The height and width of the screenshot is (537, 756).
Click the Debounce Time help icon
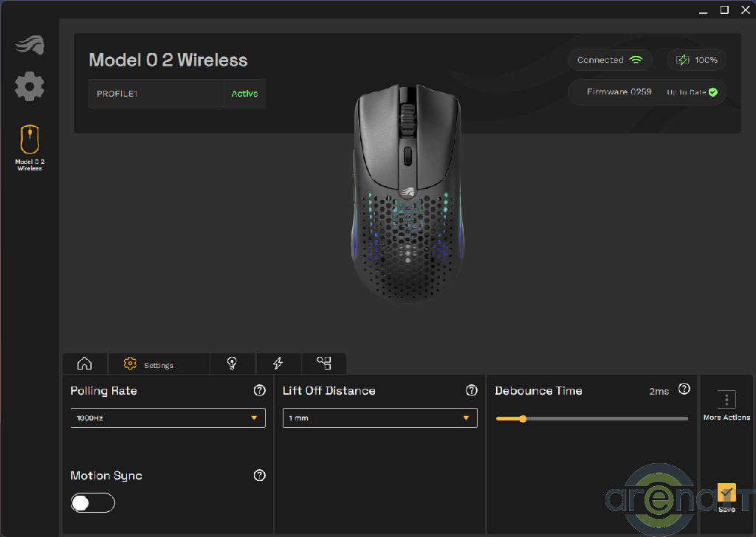684,389
